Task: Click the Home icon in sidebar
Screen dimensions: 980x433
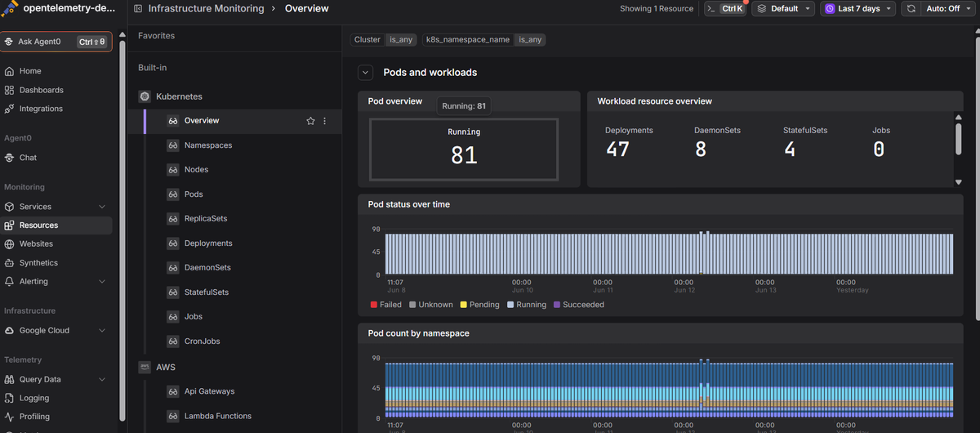Action: (x=9, y=71)
